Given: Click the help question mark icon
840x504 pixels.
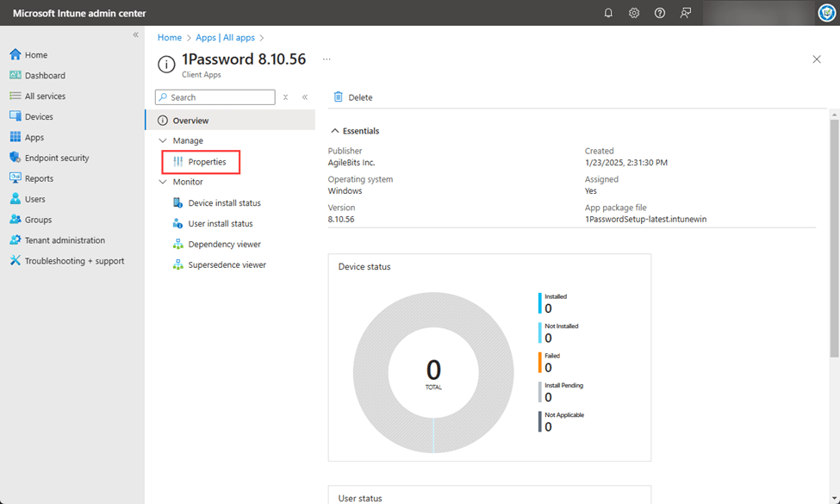Looking at the screenshot, I should tap(660, 13).
